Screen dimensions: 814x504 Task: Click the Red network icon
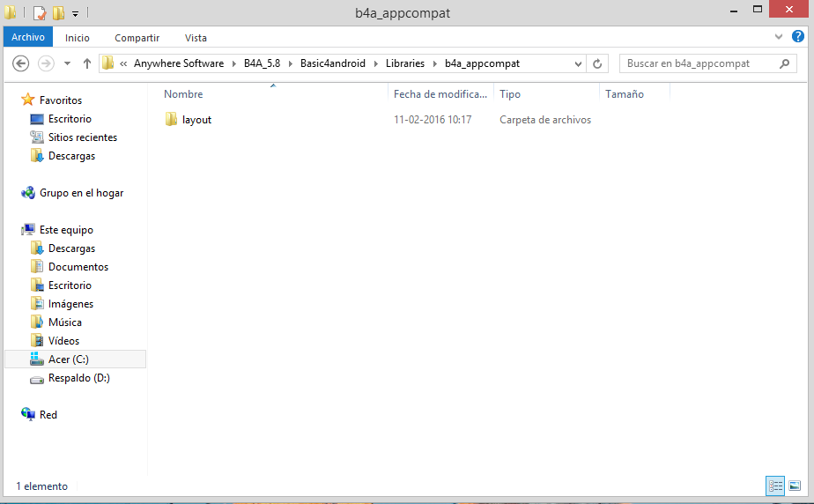coord(28,413)
